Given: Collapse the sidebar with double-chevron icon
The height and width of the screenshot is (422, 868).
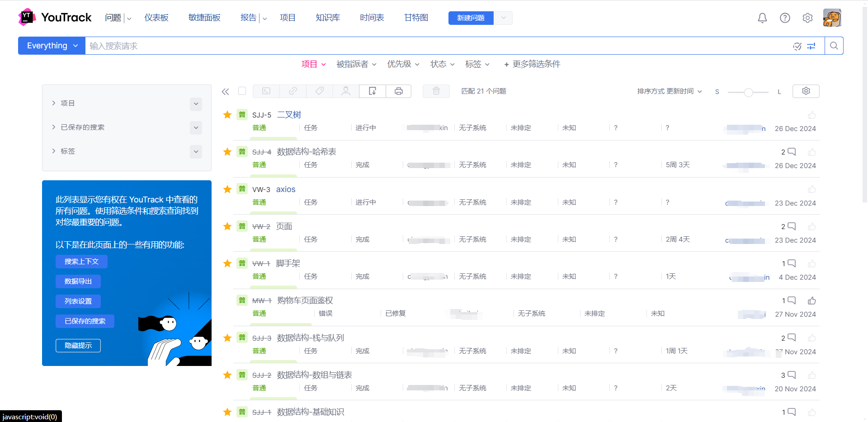Looking at the screenshot, I should pyautogui.click(x=225, y=92).
